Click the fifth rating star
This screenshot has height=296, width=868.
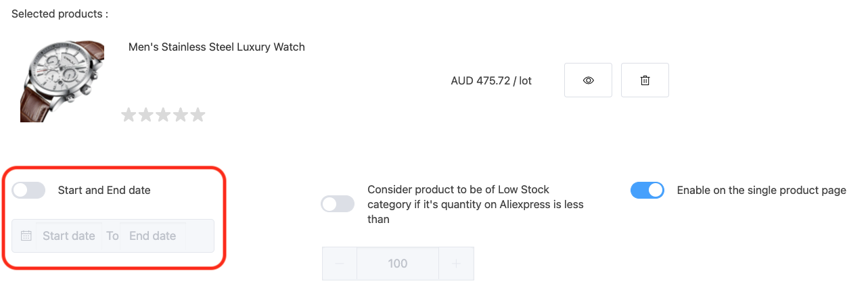click(x=198, y=115)
